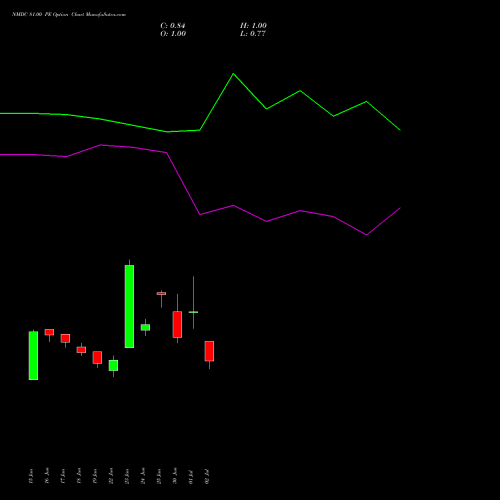The image size is (500, 500).
Task: Click the highest peak of the green line
Action: coord(233,74)
